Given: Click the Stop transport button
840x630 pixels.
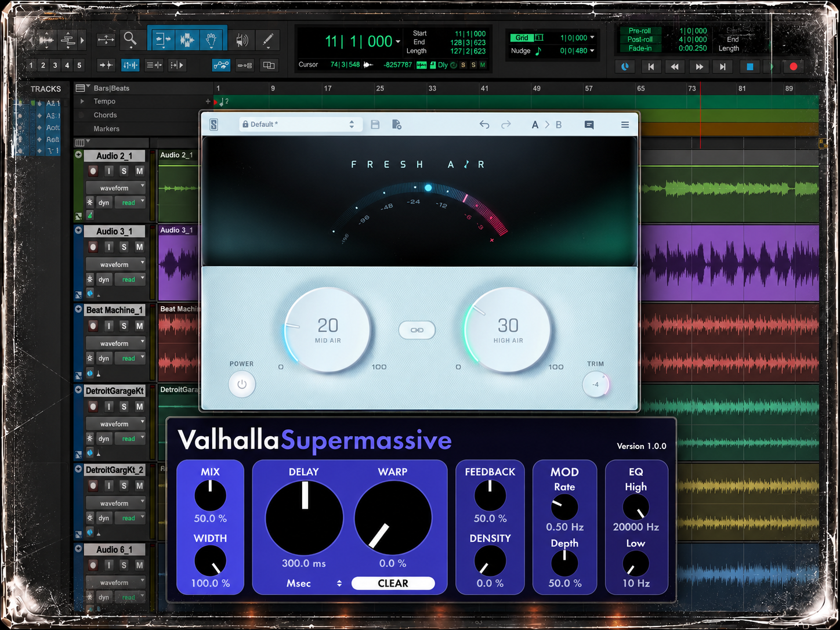Looking at the screenshot, I should coord(750,67).
